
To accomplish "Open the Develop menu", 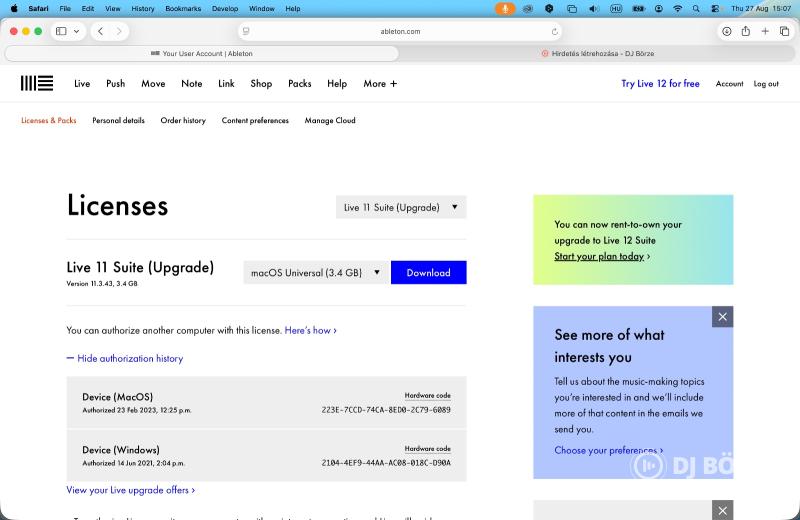I will 225,9.
